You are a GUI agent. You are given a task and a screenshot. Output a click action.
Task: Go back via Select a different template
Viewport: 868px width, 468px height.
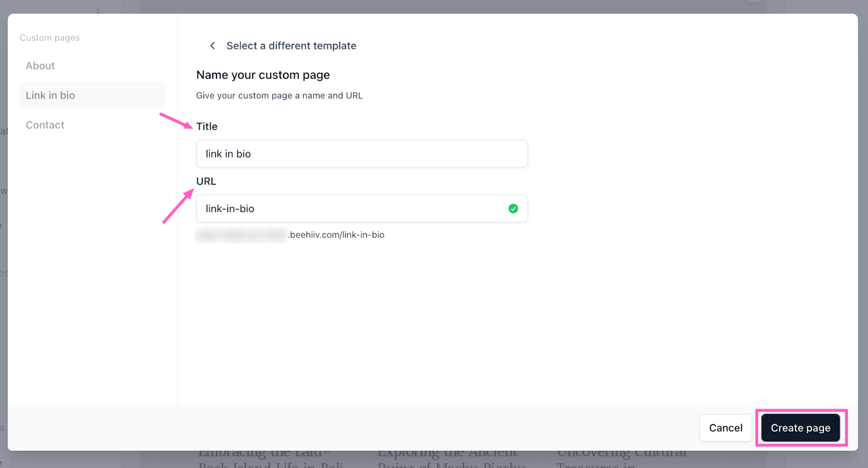pyautogui.click(x=291, y=46)
